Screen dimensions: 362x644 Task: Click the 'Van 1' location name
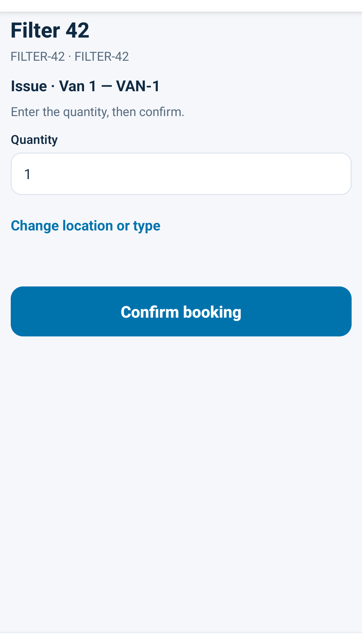point(78,86)
